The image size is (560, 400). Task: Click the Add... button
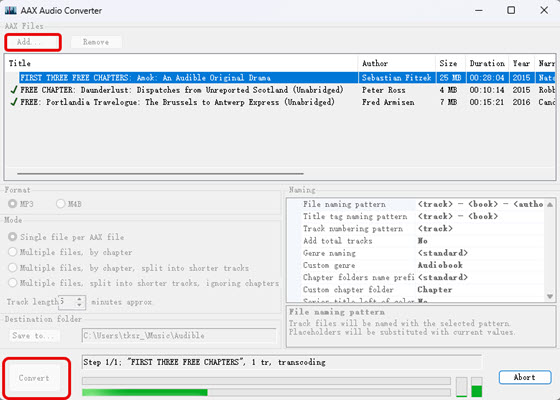coord(33,42)
